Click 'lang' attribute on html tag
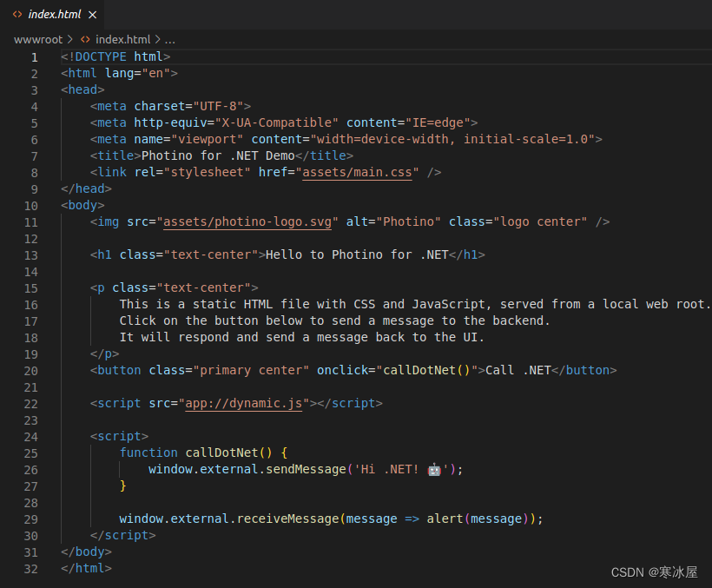The height and width of the screenshot is (588, 712). click(120, 73)
